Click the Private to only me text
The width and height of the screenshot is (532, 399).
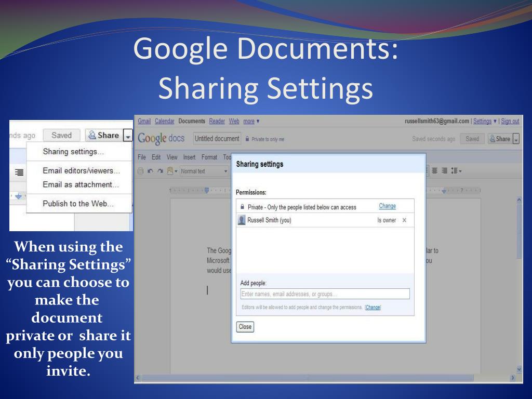(268, 139)
